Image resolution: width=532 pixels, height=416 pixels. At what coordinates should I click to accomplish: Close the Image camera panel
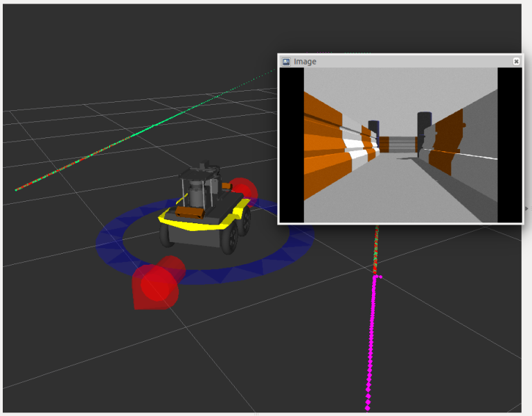(516, 62)
